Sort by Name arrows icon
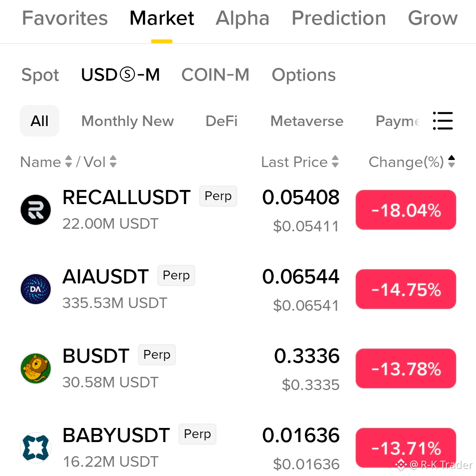476x476 pixels. [x=69, y=161]
